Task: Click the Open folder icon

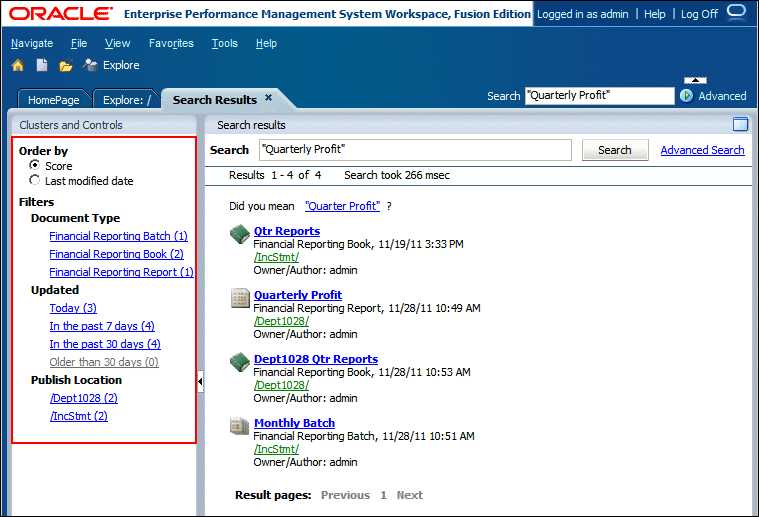Action: (x=66, y=65)
